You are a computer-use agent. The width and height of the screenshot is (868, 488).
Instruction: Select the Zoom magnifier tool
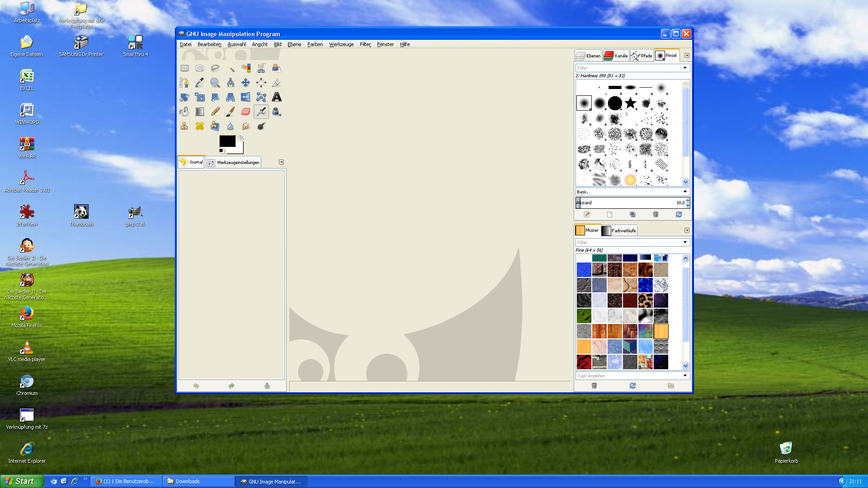[215, 83]
